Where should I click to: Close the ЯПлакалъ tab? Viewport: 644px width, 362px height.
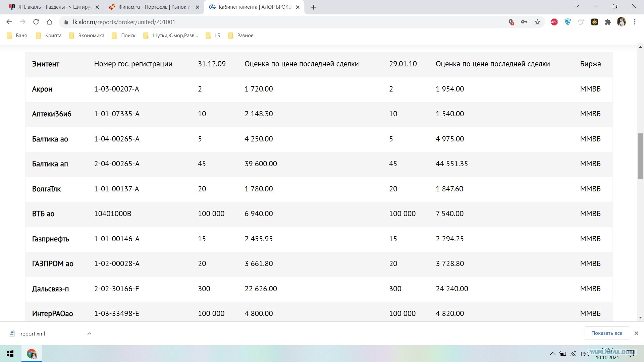tap(97, 7)
